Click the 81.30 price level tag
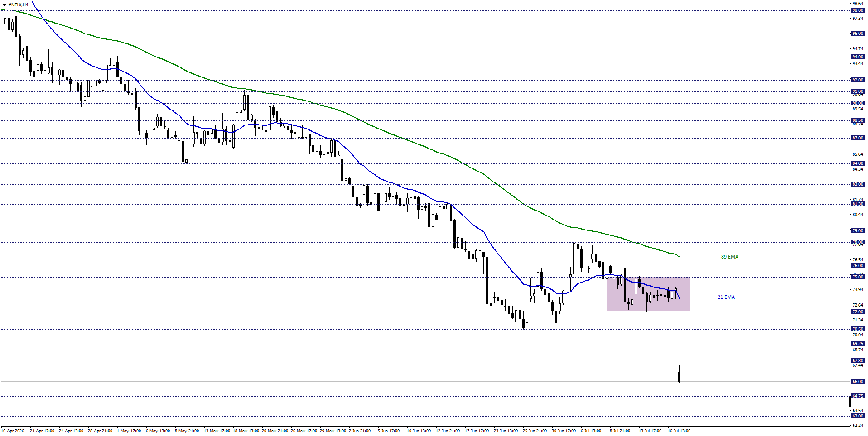 tap(857, 204)
